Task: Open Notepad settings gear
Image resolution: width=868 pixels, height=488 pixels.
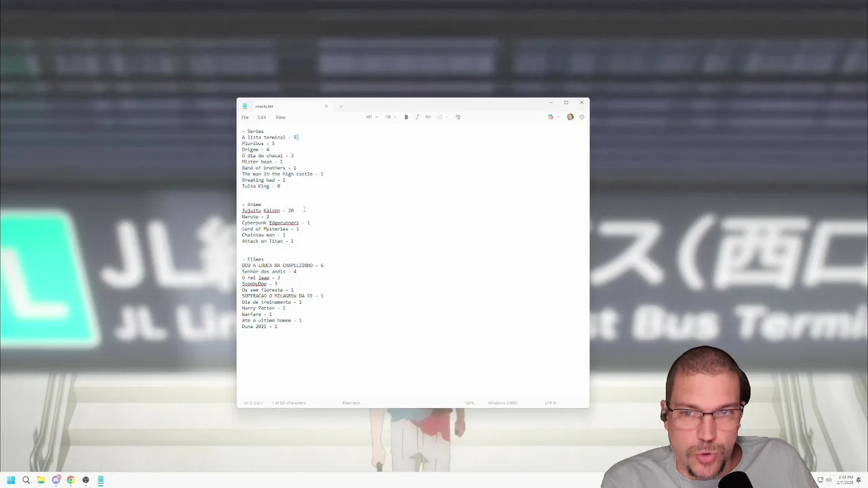Action: coord(581,117)
